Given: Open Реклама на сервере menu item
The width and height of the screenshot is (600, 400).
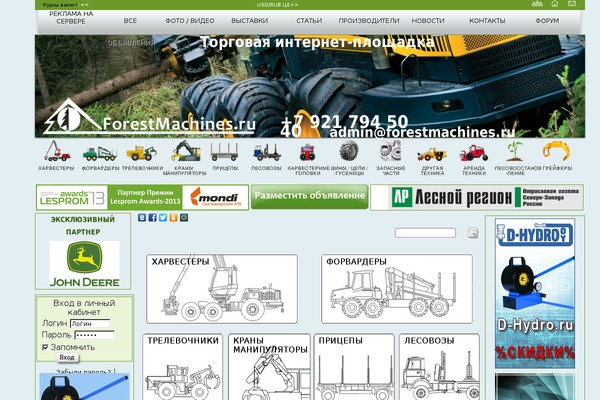Looking at the screenshot, I should (71, 18).
